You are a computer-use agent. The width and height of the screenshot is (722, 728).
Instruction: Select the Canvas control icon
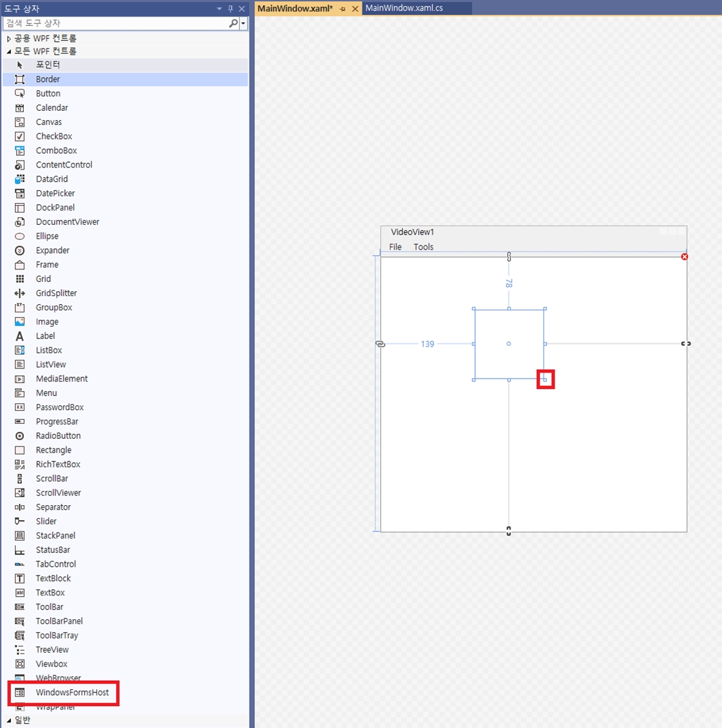coord(20,122)
